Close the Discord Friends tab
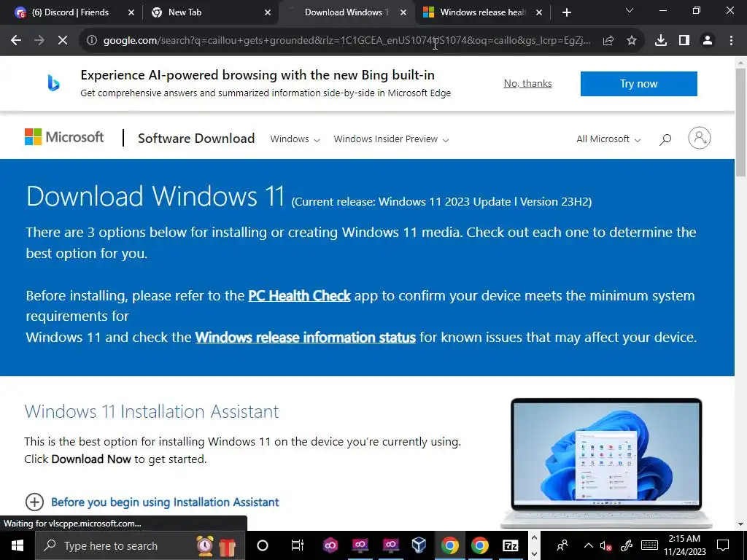Screen dimensions: 747x560 (131, 12)
